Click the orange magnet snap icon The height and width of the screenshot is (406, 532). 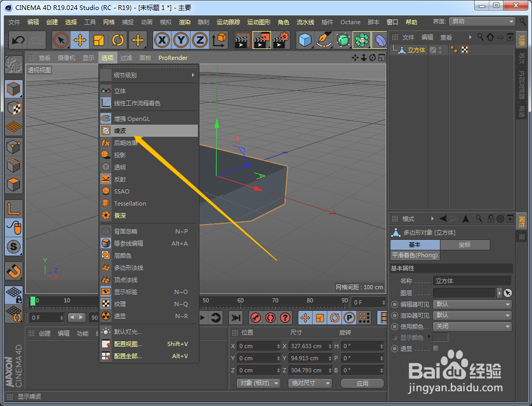[x=14, y=271]
